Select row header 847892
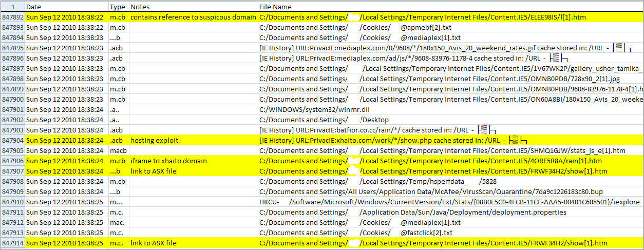This screenshot has height=250, width=644. [12, 17]
